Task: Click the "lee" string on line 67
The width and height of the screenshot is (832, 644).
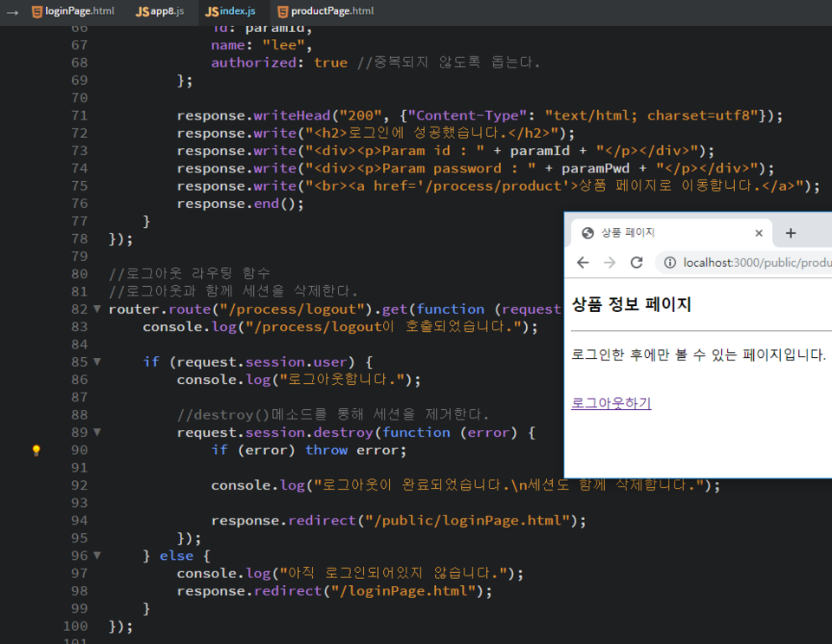Action: (284, 45)
